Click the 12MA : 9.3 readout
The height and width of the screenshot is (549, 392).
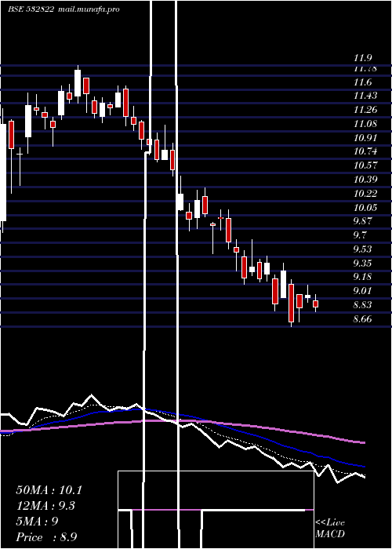point(45,506)
